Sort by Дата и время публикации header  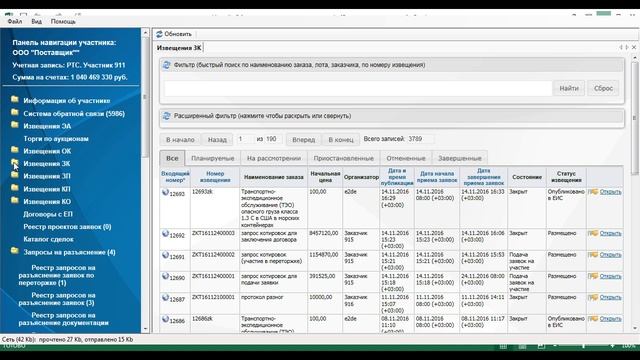tap(397, 177)
